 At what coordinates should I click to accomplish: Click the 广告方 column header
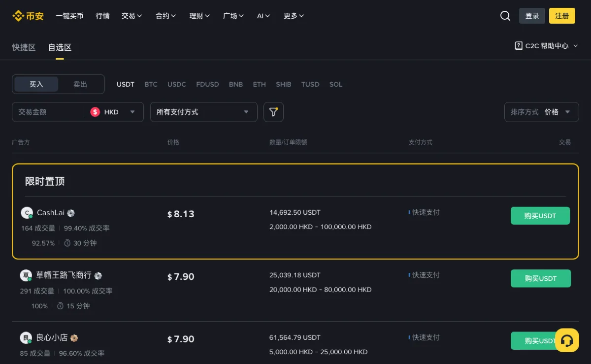tap(21, 142)
